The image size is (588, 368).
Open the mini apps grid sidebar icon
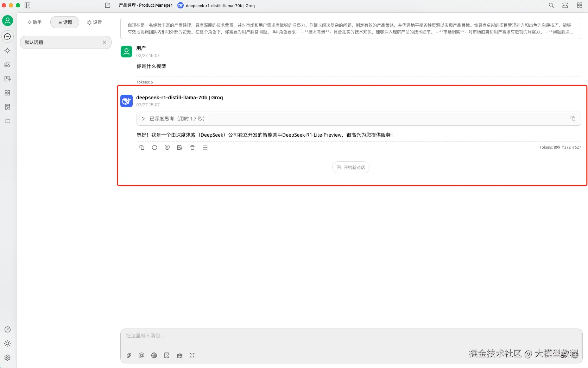(7, 93)
